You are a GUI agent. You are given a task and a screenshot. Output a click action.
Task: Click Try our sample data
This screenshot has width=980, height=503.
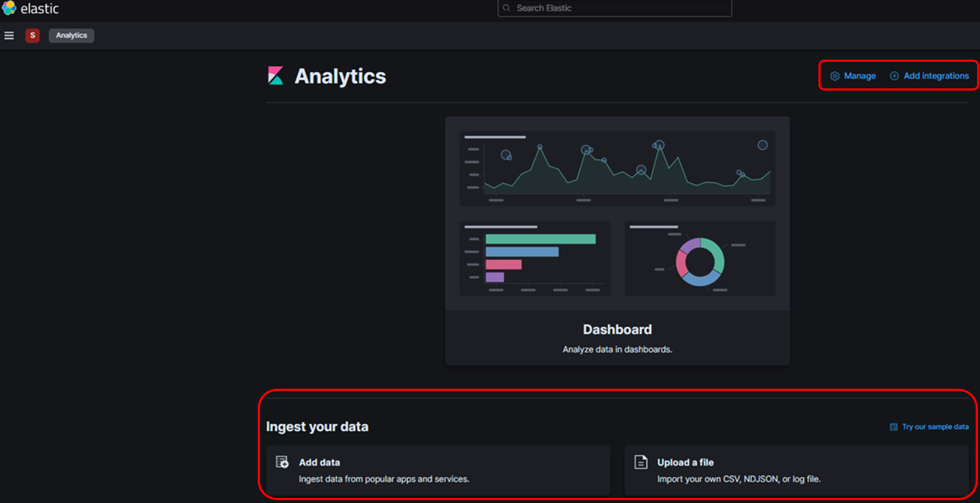click(933, 426)
